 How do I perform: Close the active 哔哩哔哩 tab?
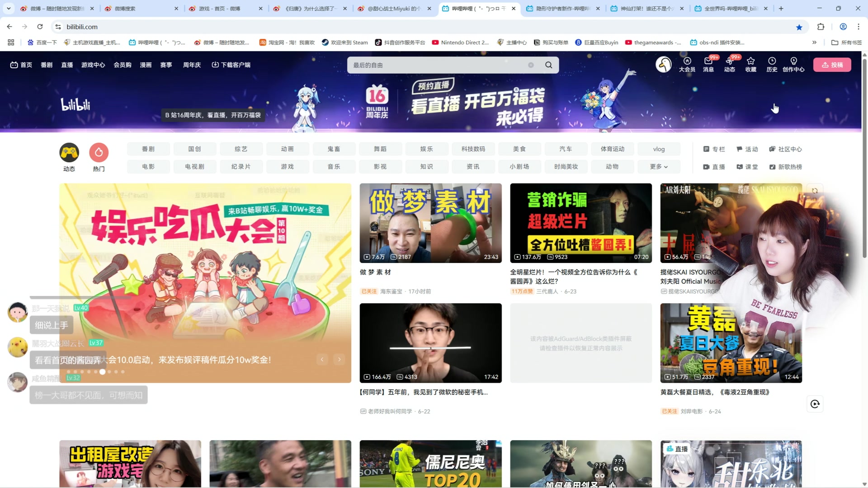tap(513, 9)
